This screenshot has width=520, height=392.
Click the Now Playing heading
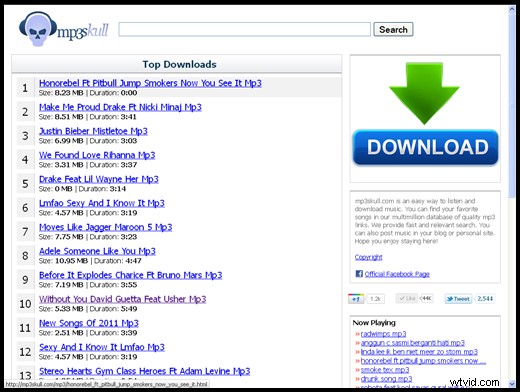[374, 323]
